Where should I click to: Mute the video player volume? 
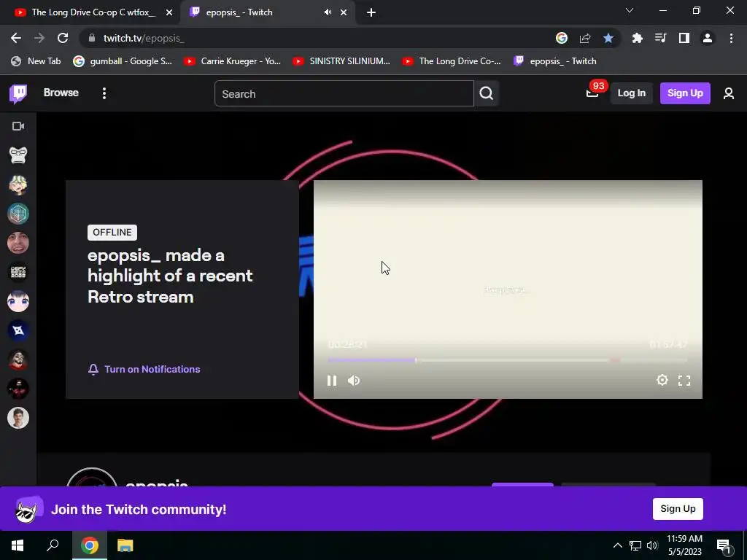coord(354,381)
